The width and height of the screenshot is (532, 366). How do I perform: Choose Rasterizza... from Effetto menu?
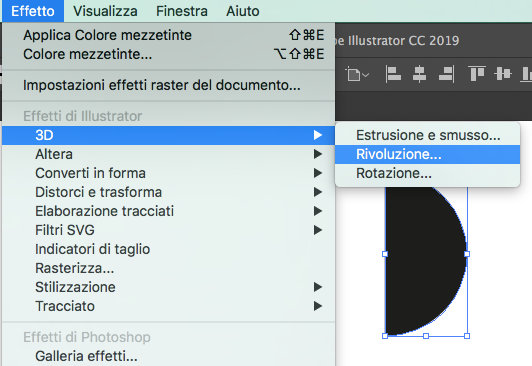168,268
